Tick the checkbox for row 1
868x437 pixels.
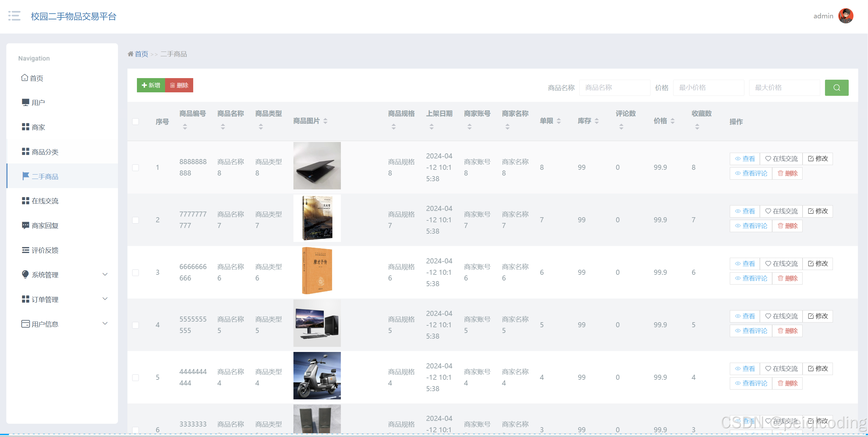[135, 168]
